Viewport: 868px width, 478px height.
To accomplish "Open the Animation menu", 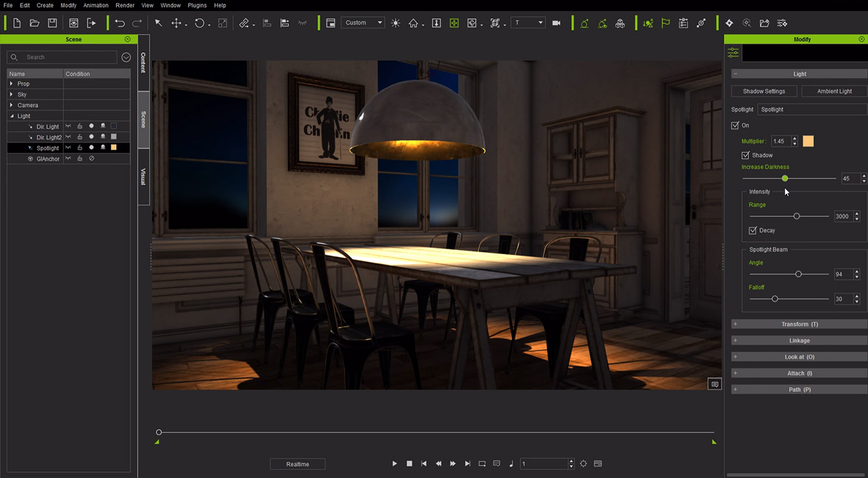I will 95,5.
